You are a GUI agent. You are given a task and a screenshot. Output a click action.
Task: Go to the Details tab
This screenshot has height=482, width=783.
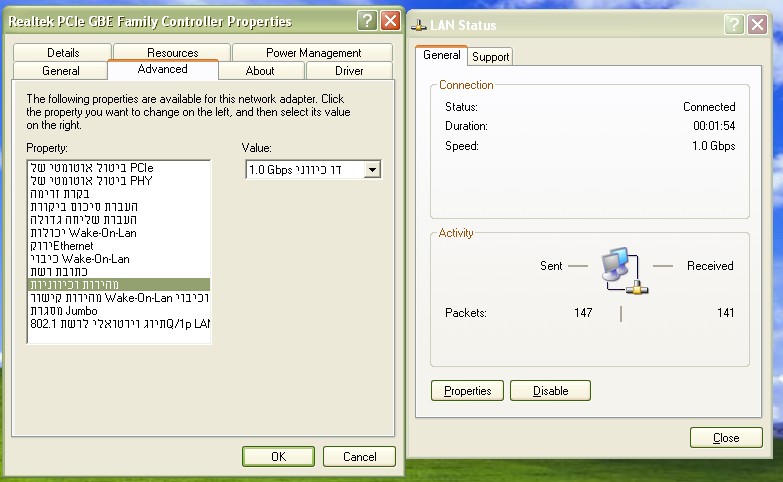click(62, 53)
